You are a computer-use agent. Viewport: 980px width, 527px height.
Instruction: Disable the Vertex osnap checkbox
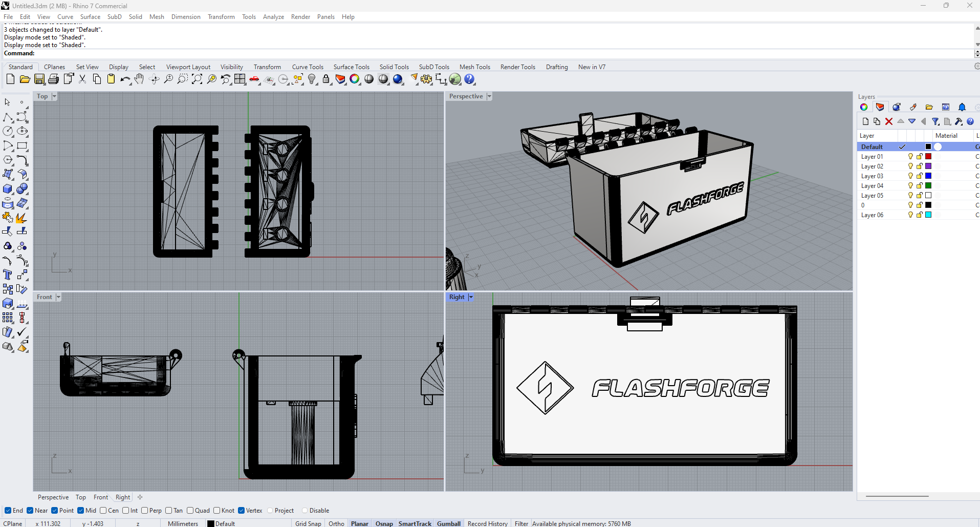click(242, 511)
